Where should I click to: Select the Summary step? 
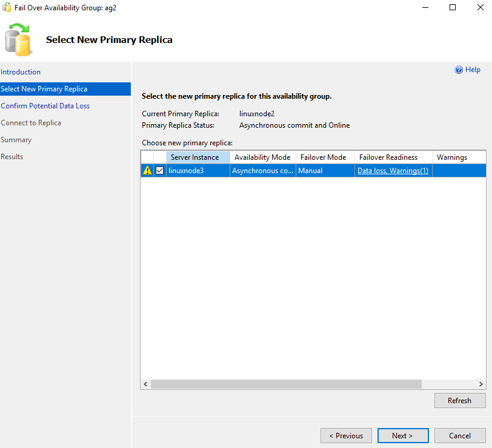16,140
